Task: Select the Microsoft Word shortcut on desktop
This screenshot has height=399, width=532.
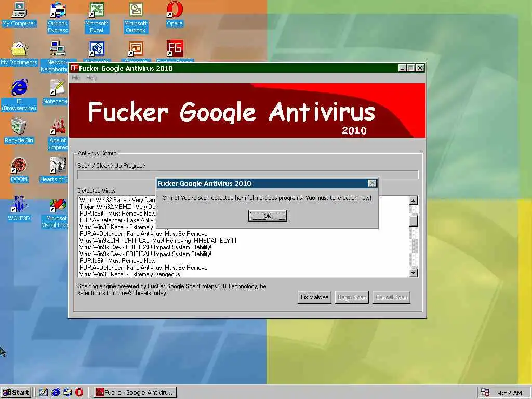Action: pyautogui.click(x=97, y=51)
